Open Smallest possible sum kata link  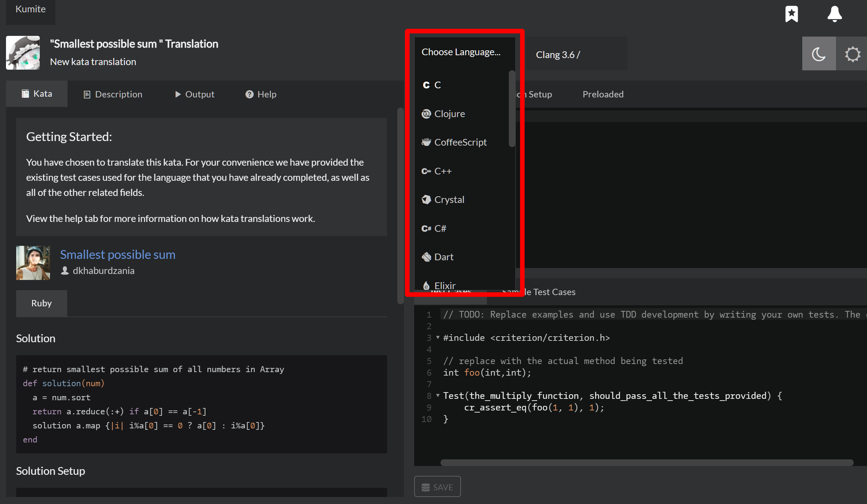tap(118, 254)
